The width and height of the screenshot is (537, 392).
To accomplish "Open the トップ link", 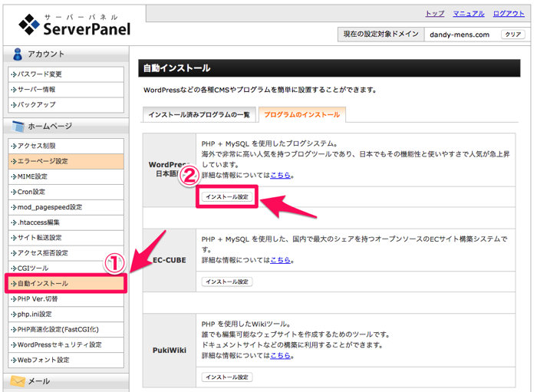I will coord(435,14).
